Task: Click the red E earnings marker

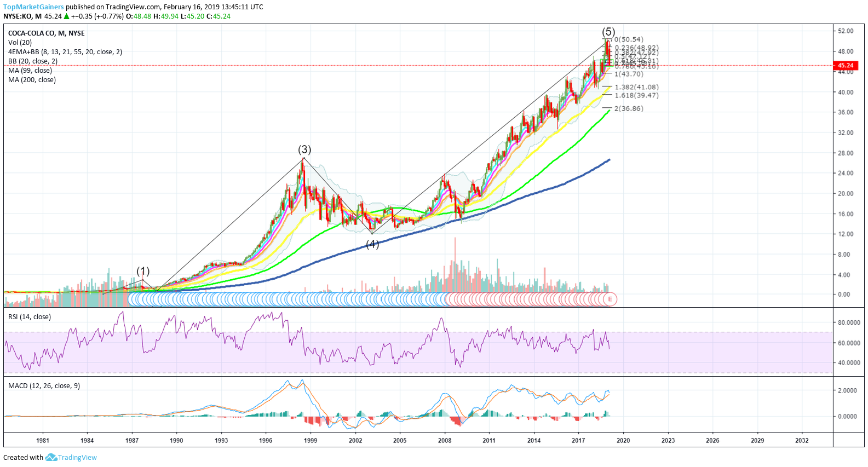Action: pos(611,299)
